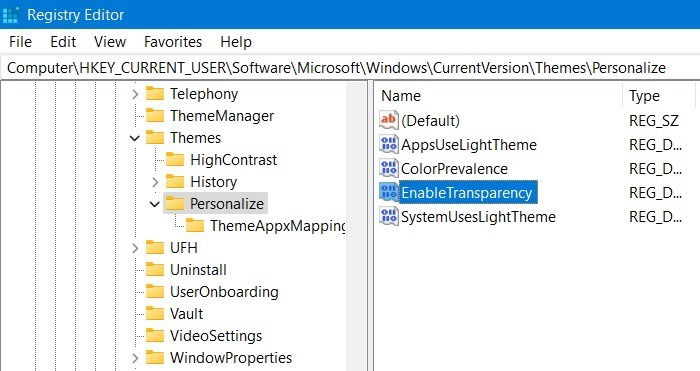Open the File menu
This screenshot has width=700, height=371.
20,42
